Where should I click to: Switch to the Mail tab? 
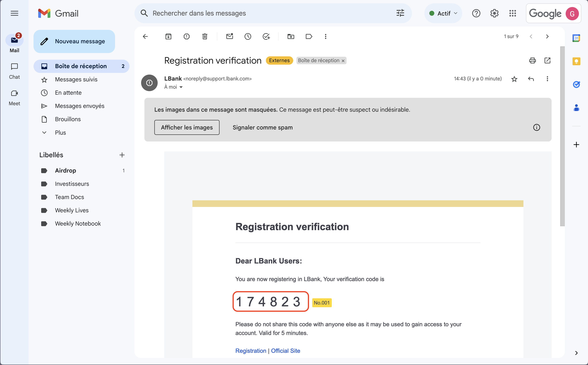[x=14, y=44]
